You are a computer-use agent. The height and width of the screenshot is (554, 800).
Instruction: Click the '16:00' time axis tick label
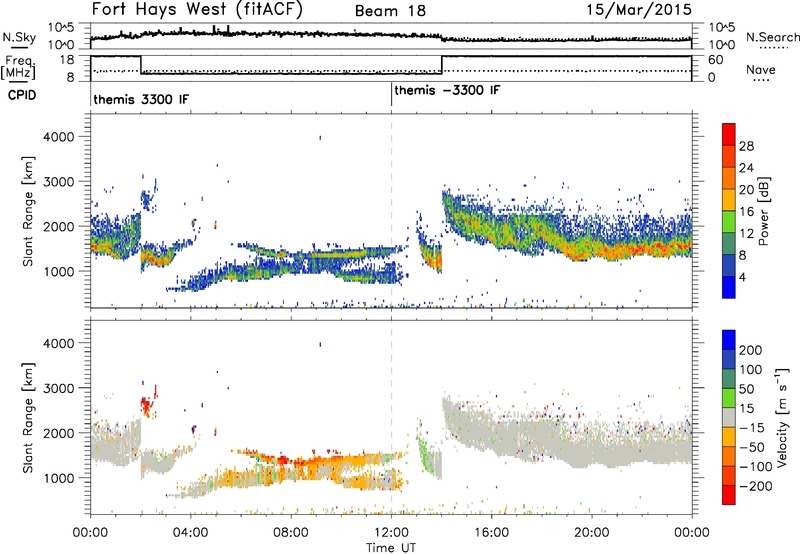point(491,533)
